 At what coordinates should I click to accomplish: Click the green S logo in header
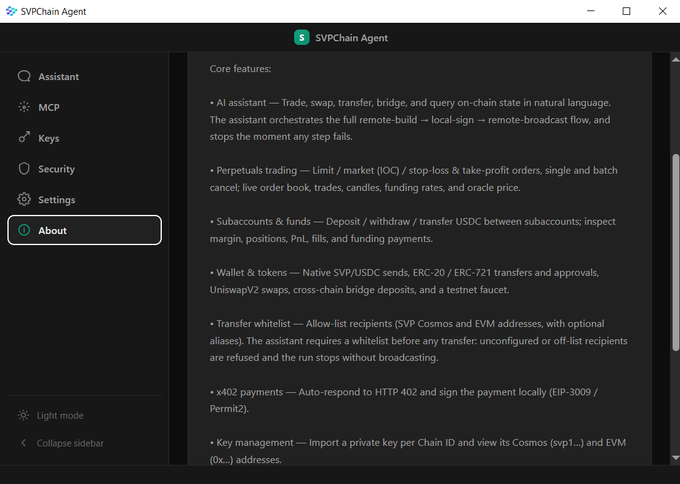(301, 38)
